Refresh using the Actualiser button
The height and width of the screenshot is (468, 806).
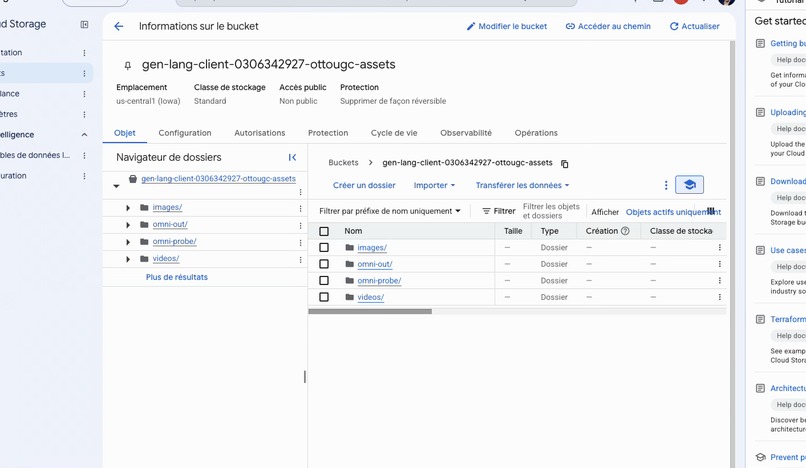[x=694, y=26]
